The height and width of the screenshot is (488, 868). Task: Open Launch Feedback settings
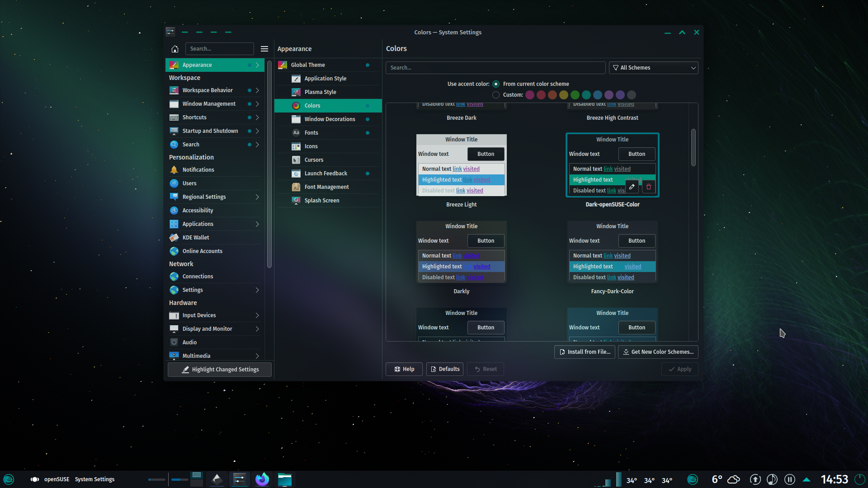(x=328, y=174)
